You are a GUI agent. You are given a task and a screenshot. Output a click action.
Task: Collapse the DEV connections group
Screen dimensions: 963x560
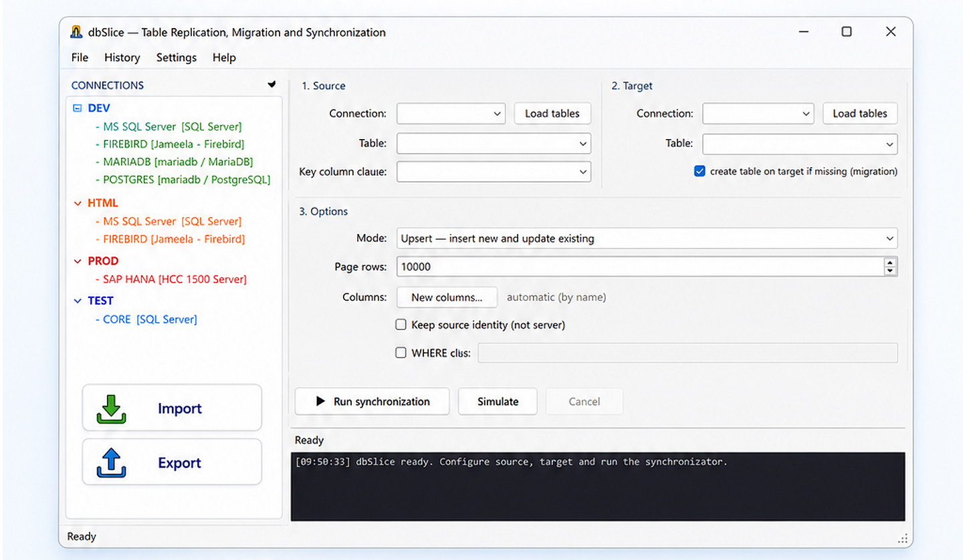click(77, 108)
